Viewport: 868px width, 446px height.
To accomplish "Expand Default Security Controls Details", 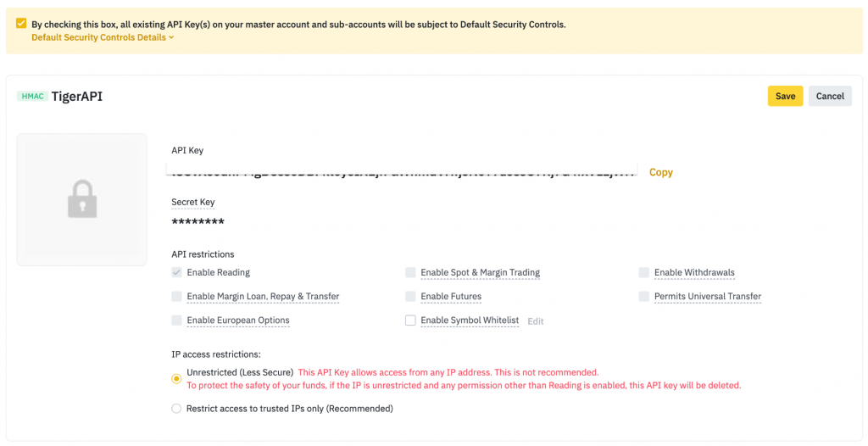I will pyautogui.click(x=103, y=37).
